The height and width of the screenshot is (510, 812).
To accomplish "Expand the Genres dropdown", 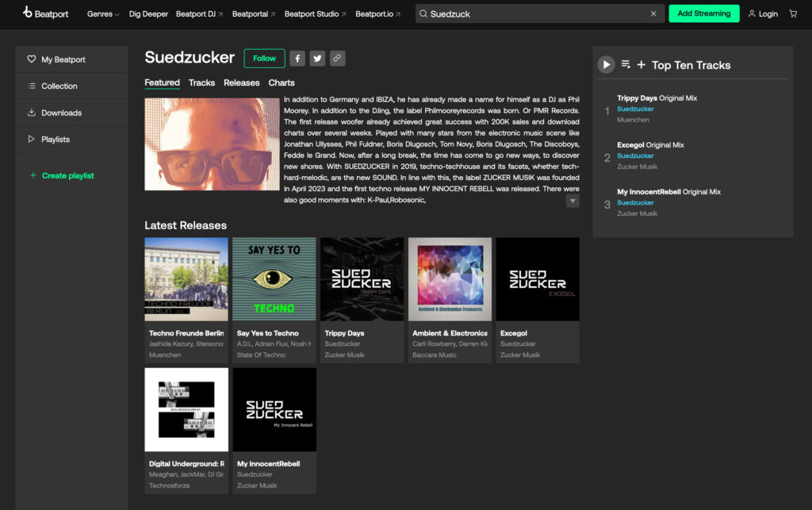I will click(x=103, y=14).
